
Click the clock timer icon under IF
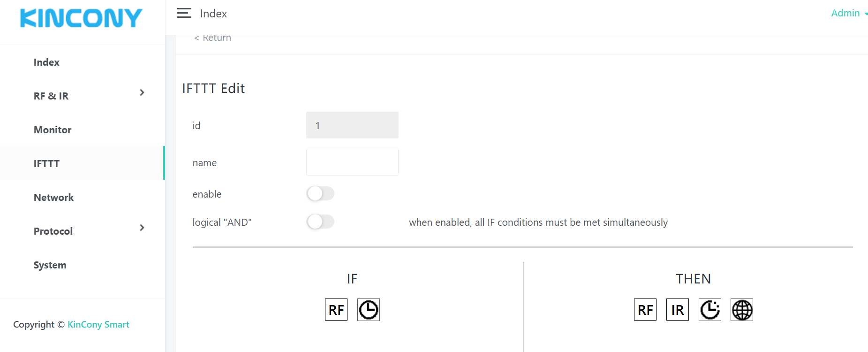tap(369, 310)
